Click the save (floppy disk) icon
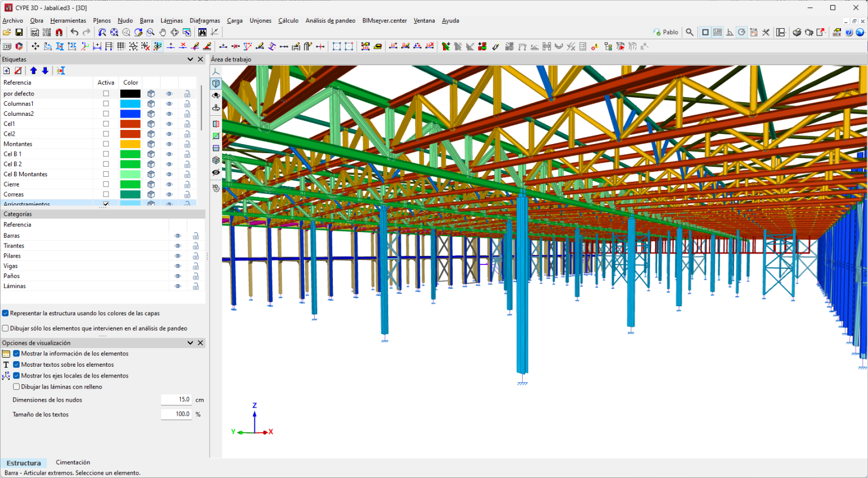868x478 pixels. click(x=19, y=32)
